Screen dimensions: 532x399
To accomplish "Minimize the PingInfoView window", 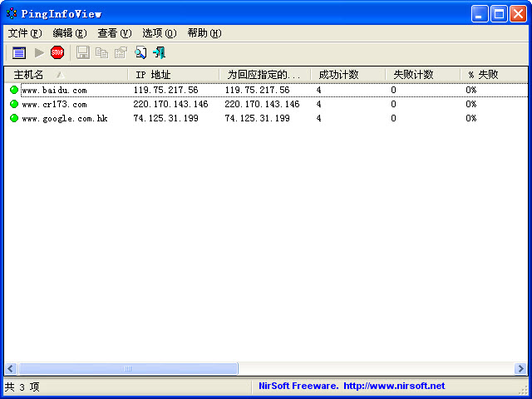I will click(x=480, y=14).
